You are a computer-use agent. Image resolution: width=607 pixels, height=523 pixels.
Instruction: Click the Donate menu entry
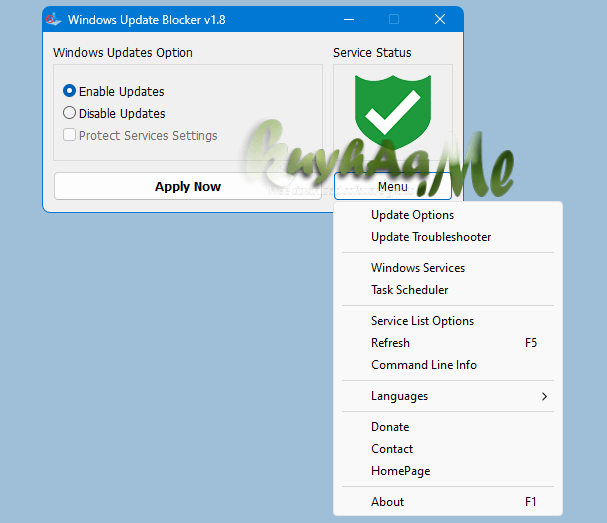click(x=448, y=427)
